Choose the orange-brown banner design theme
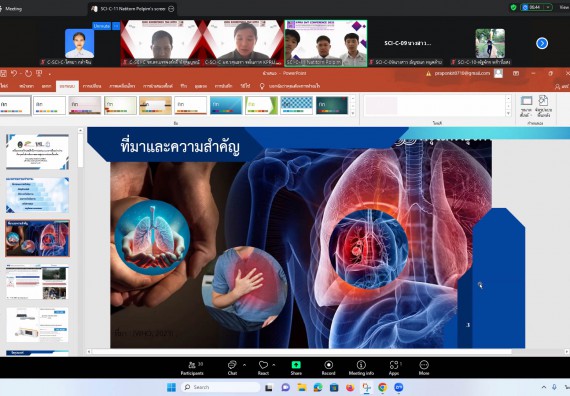Screen dimensions: 570x396 155,105
